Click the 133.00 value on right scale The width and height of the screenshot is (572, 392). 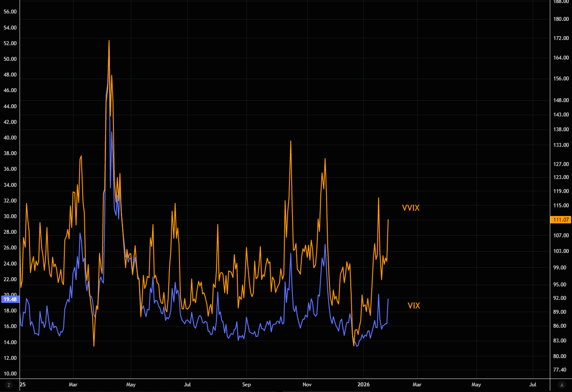click(x=561, y=145)
